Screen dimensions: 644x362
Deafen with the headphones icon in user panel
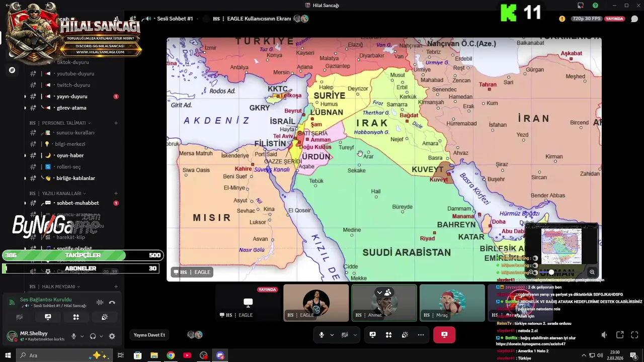tap(93, 336)
